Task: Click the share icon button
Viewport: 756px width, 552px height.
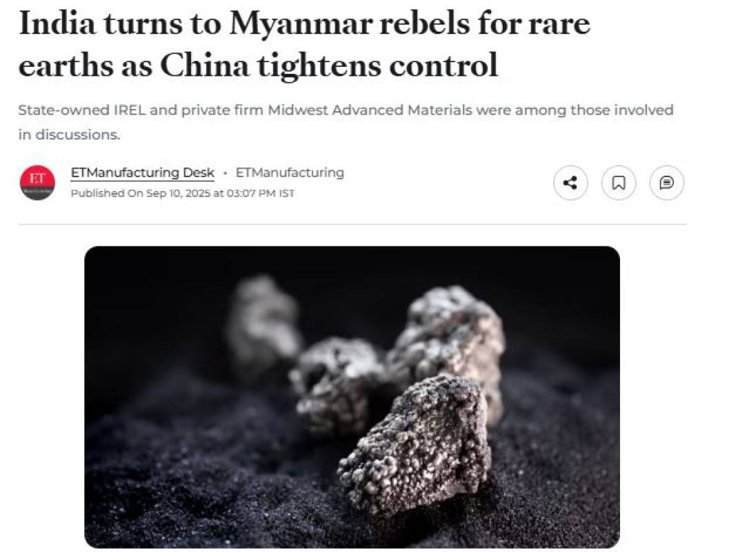Action: (x=570, y=183)
